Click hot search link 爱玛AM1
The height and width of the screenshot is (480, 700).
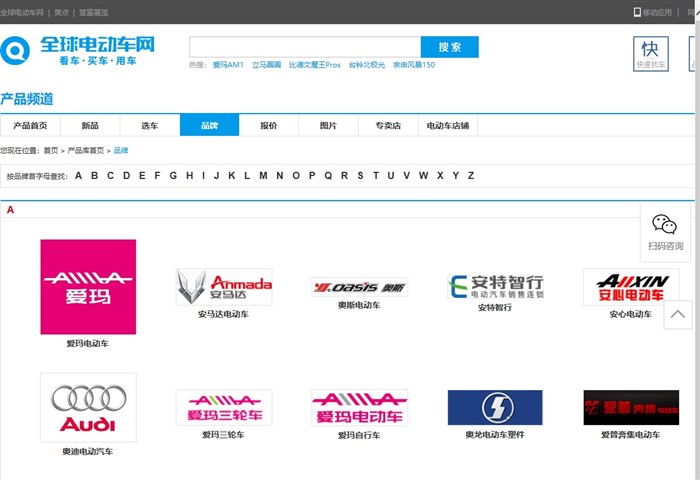click(228, 65)
